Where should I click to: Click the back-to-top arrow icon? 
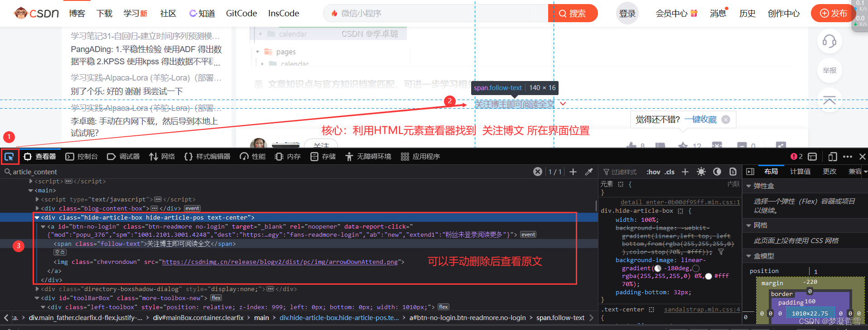tap(829, 100)
